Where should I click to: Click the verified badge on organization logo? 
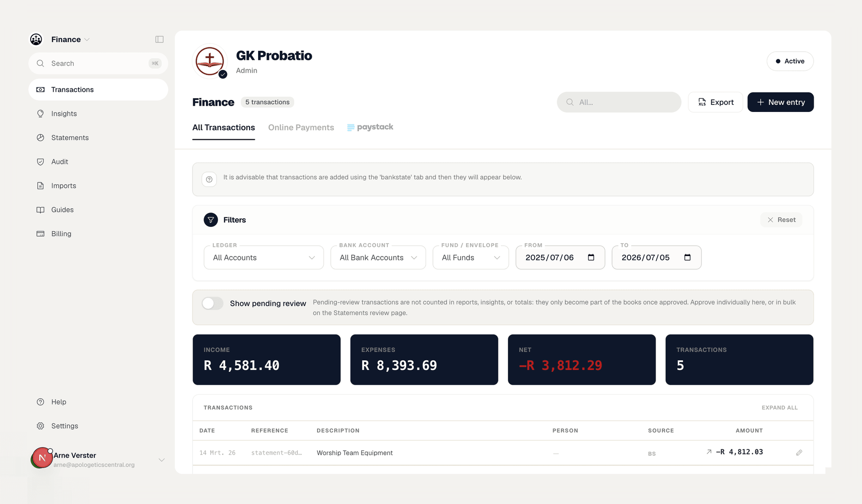(x=223, y=74)
